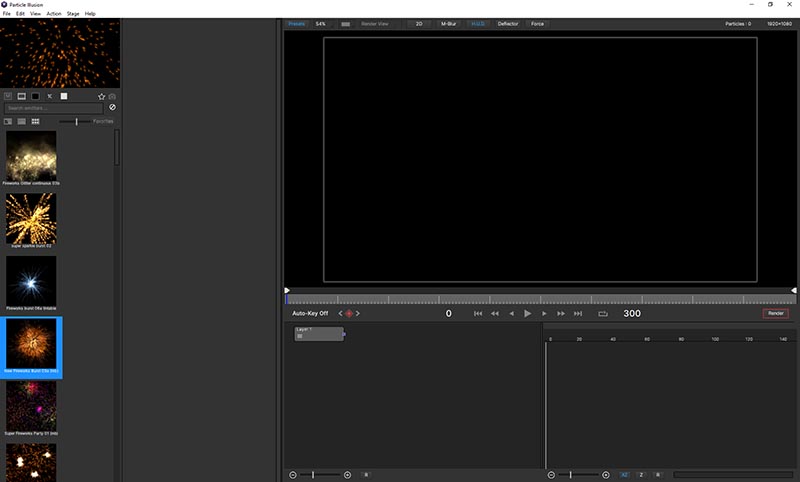Switch library to list view
This screenshot has width=800, height=482.
(x=21, y=121)
